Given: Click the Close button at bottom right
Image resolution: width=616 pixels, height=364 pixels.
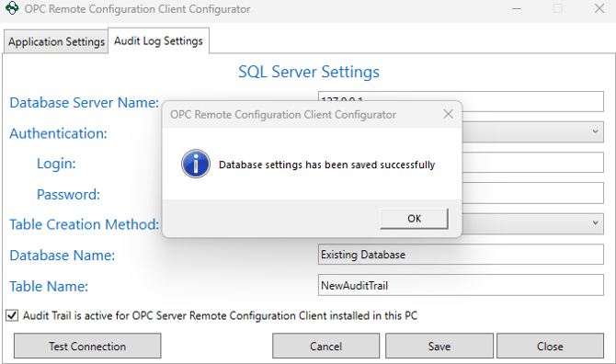Looking at the screenshot, I should pyautogui.click(x=550, y=346).
